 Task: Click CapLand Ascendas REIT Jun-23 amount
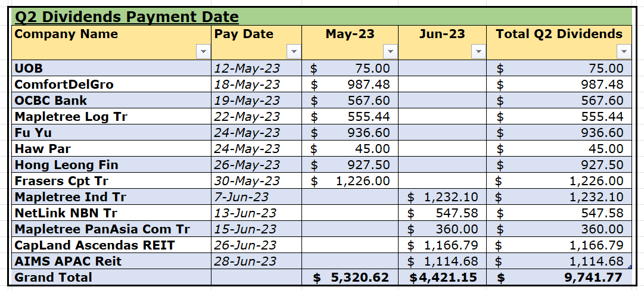[x=442, y=245]
